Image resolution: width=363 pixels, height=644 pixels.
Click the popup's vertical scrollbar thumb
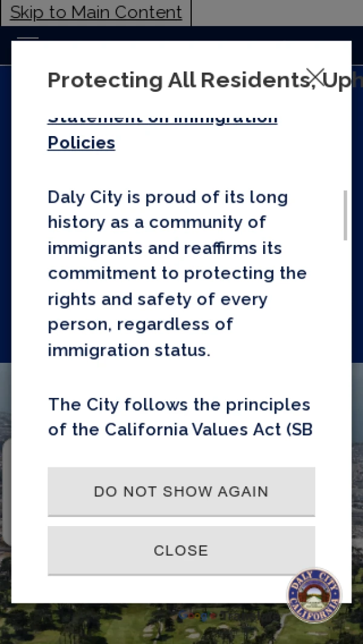point(345,215)
